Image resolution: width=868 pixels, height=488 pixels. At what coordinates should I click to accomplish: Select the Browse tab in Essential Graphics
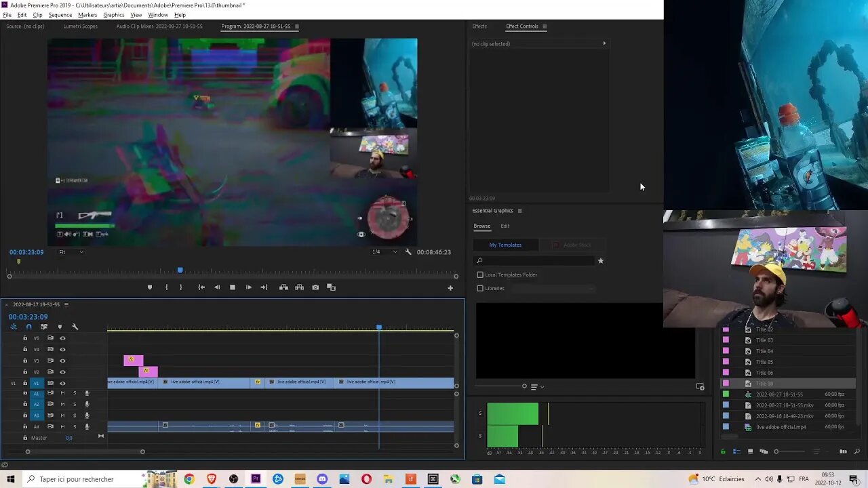click(482, 226)
